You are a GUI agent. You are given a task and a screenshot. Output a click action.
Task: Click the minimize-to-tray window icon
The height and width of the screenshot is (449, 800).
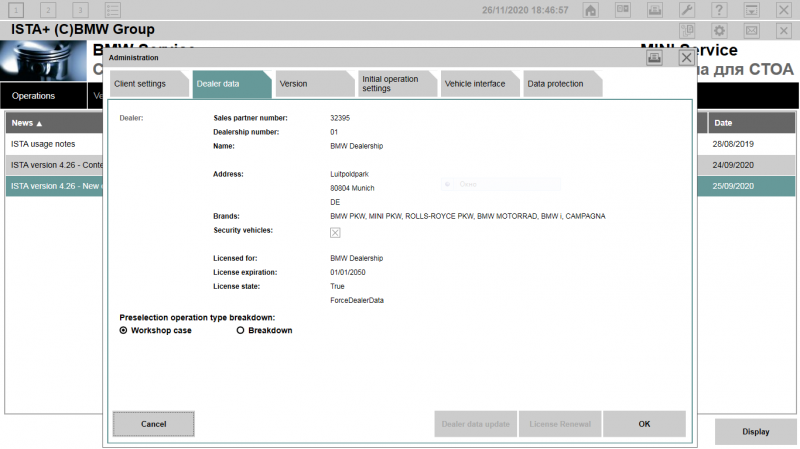tap(752, 10)
